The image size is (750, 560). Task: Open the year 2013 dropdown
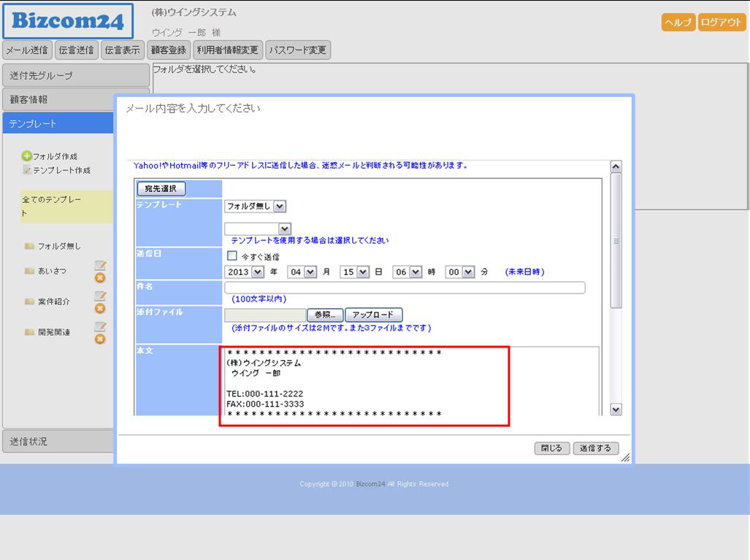click(x=245, y=272)
